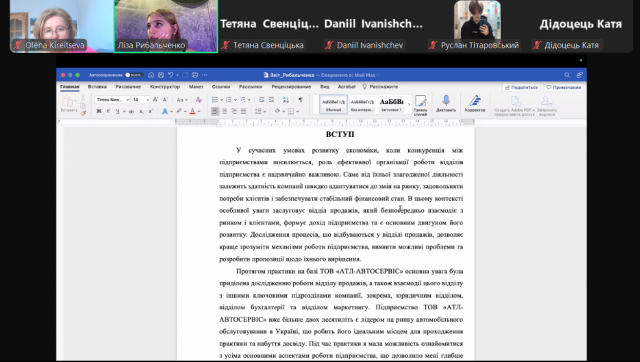Viewport: 640px width, 362px height.
Task: Open the red font color picker
Action: [x=193, y=111]
